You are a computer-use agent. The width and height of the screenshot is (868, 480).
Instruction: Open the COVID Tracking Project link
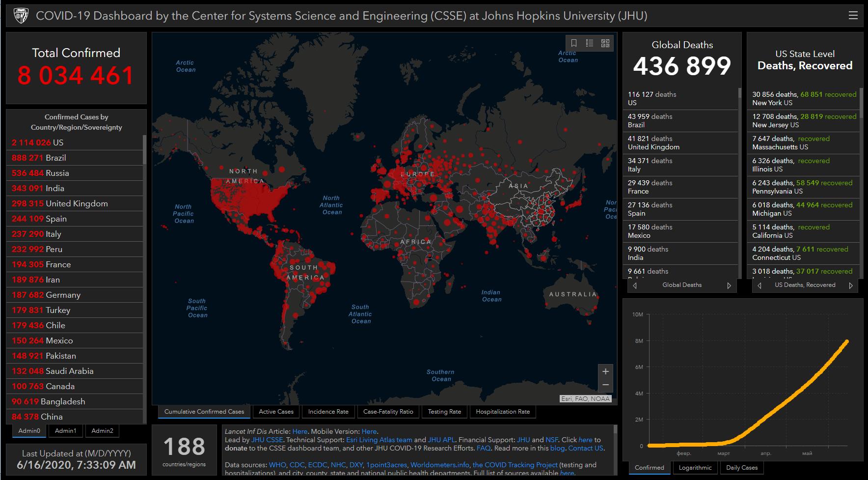pos(515,465)
